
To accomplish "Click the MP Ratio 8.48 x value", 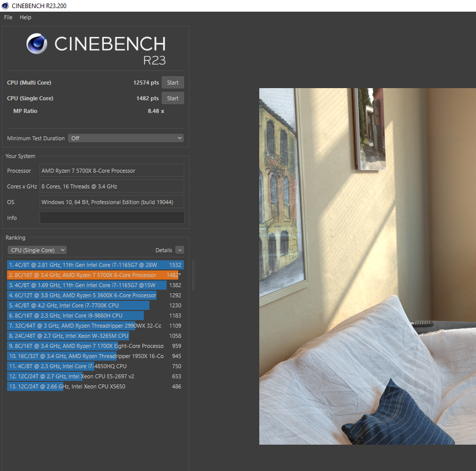I will point(156,111).
